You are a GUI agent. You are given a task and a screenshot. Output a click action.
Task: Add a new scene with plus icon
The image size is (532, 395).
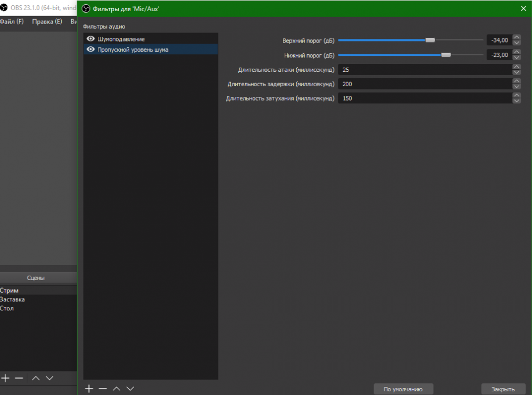click(x=5, y=378)
